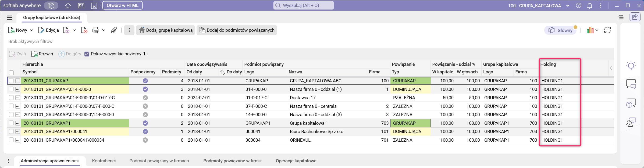Open the hamburger main menu
644x168 pixels.
pos(10,18)
